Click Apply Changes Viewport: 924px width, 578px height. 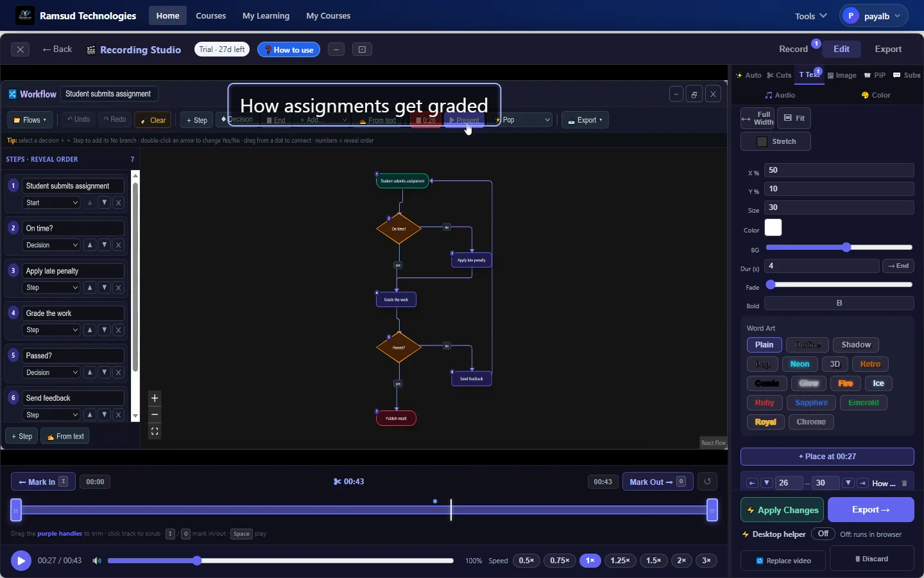click(x=782, y=511)
